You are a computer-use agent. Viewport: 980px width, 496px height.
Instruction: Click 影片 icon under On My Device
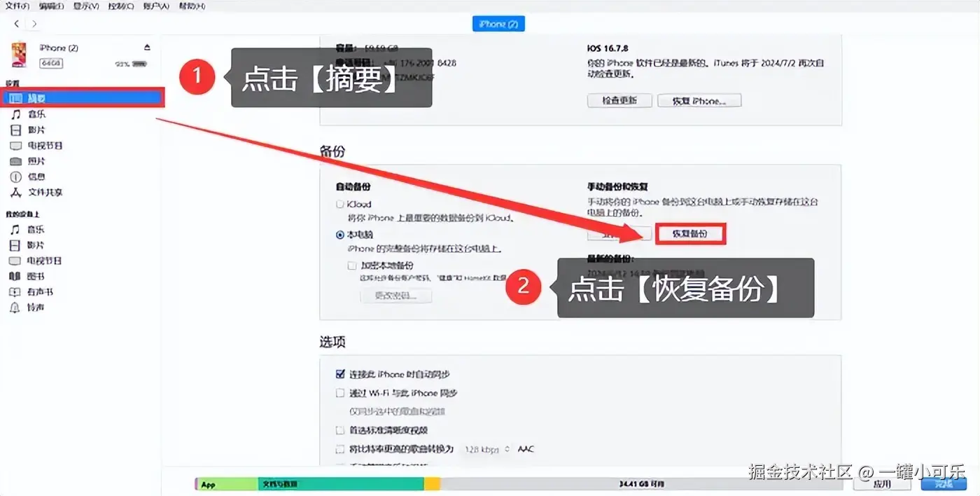(x=15, y=245)
